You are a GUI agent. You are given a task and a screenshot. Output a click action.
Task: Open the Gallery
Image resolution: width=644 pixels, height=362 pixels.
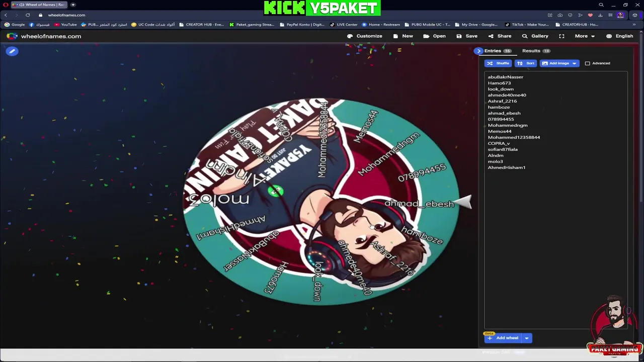click(535, 36)
